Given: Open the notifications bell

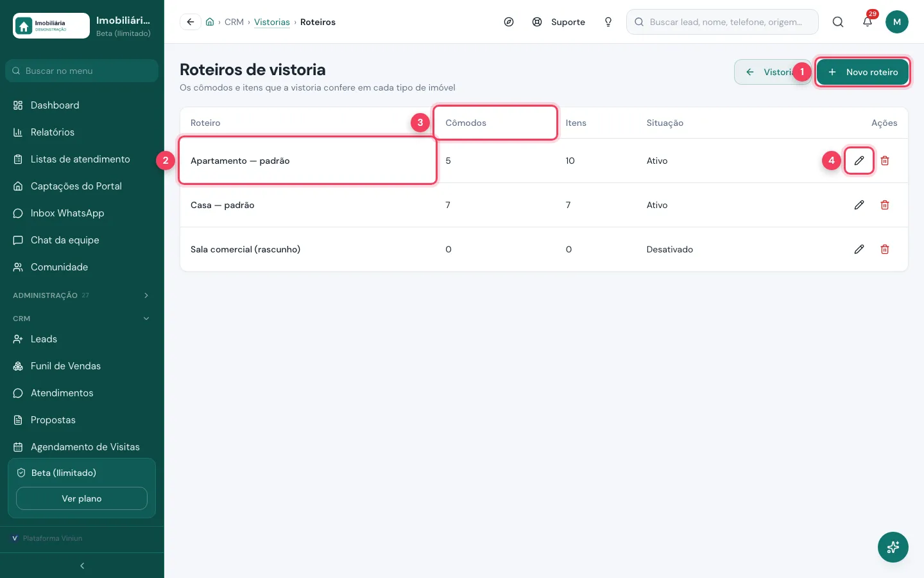Looking at the screenshot, I should (868, 22).
